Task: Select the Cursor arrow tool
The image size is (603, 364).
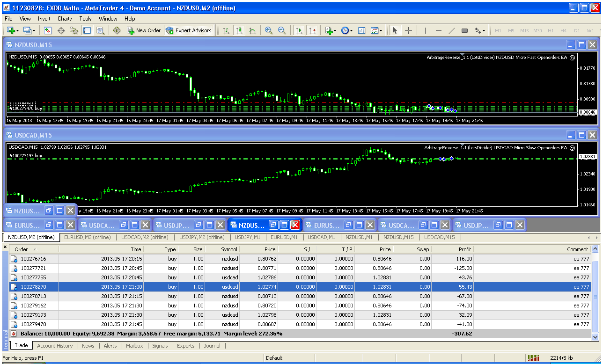Action: [x=395, y=30]
